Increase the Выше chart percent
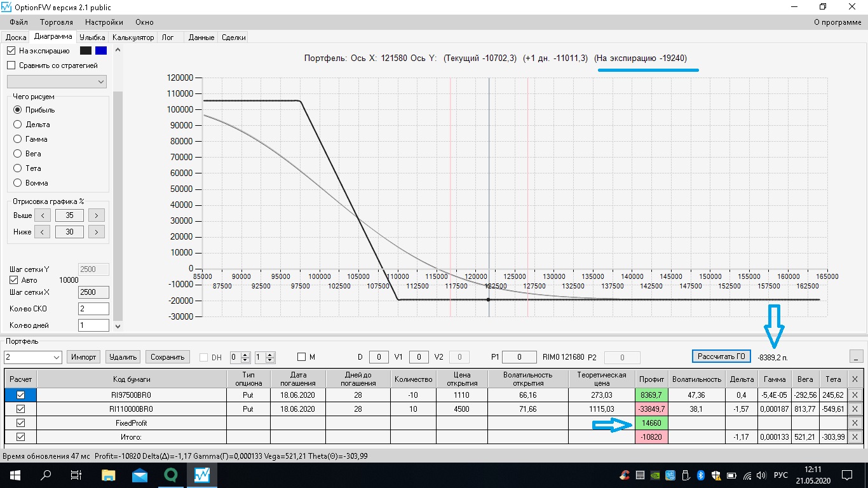The image size is (868, 488). tap(97, 215)
